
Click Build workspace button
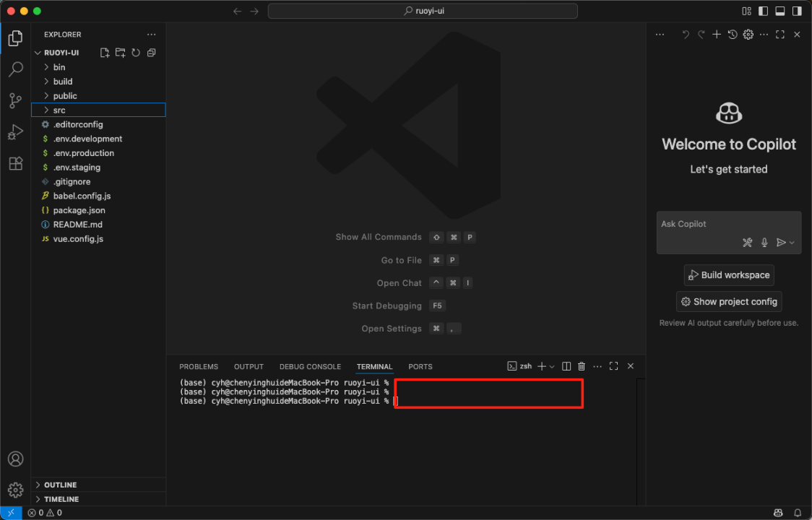pos(729,275)
